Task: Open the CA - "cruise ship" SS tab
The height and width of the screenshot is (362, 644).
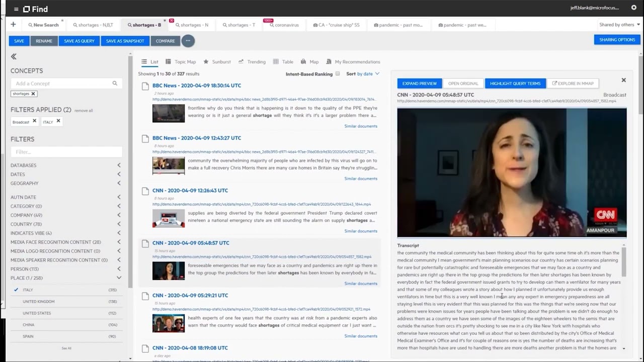Action: tap(336, 25)
